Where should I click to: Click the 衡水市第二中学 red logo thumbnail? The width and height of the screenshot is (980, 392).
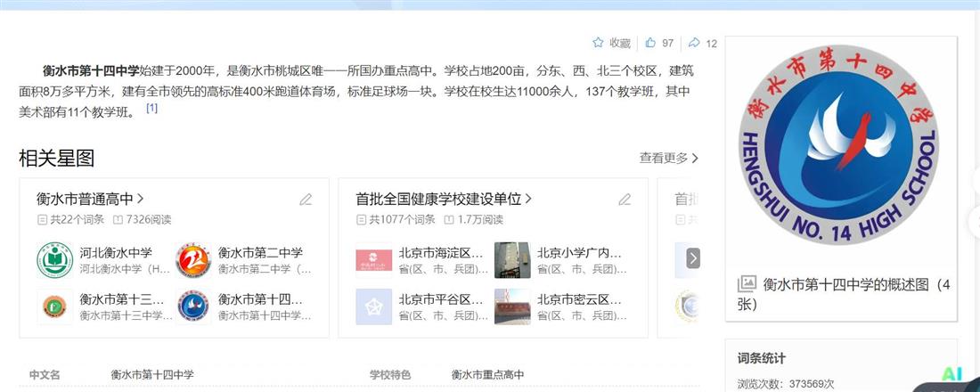pos(193,260)
